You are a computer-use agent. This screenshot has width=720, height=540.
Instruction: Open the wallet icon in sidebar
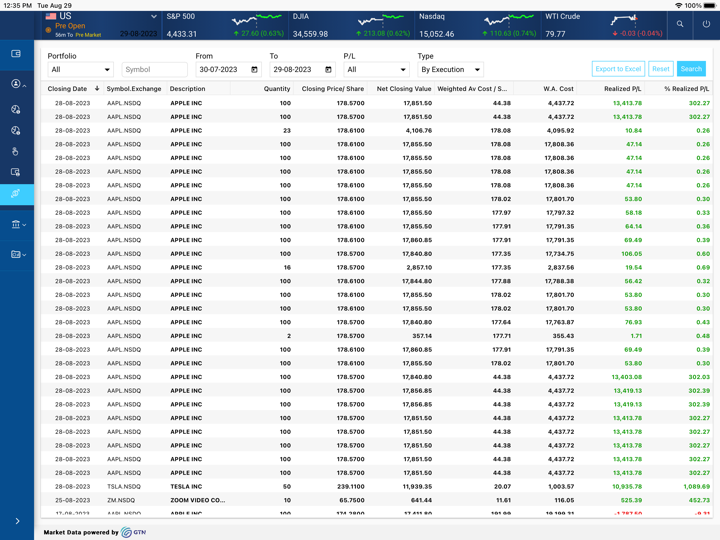(16, 54)
